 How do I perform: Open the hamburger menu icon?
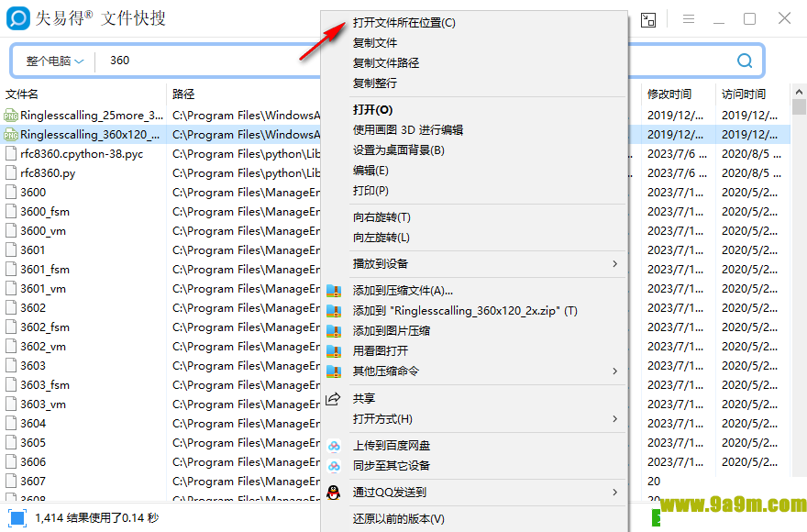(689, 19)
